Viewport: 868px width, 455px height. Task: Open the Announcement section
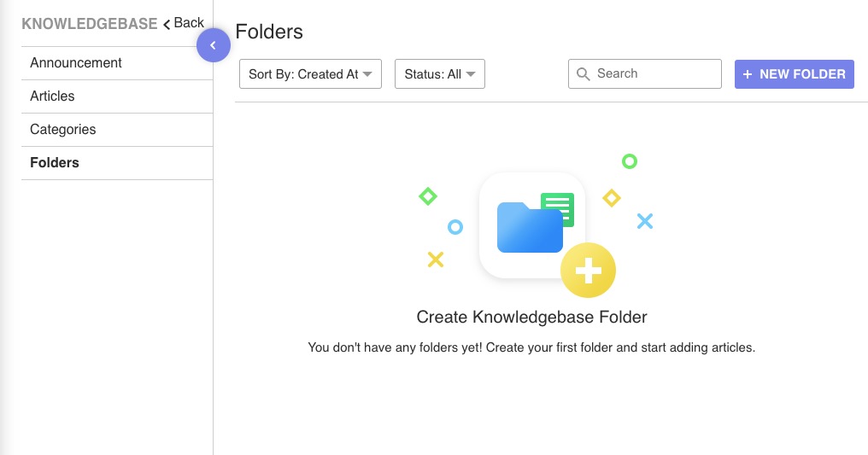point(117,63)
